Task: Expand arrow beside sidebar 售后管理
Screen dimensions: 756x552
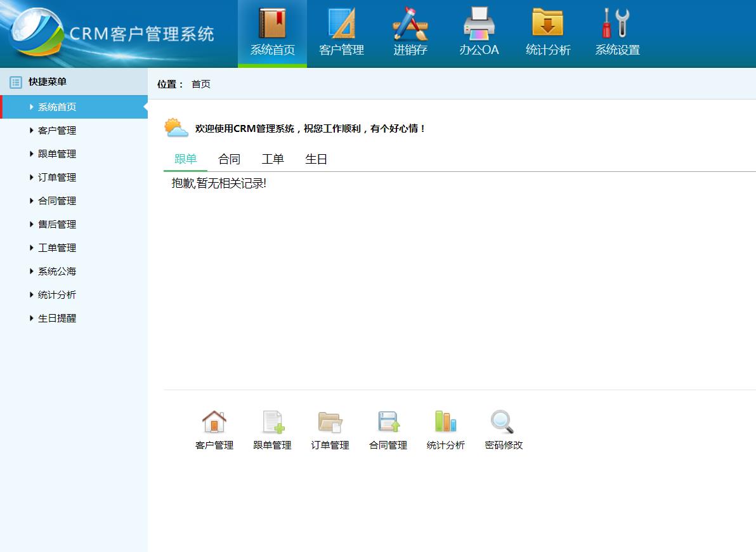Action: pyautogui.click(x=31, y=225)
